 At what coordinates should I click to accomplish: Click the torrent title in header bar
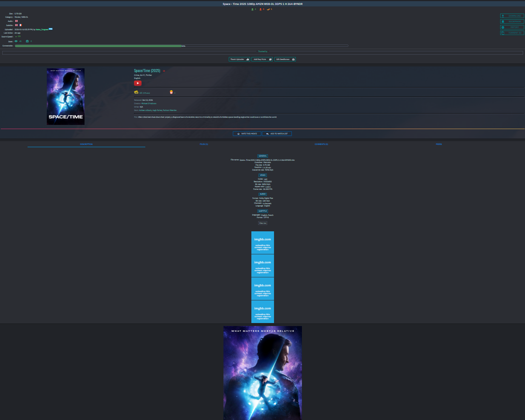tap(263, 4)
